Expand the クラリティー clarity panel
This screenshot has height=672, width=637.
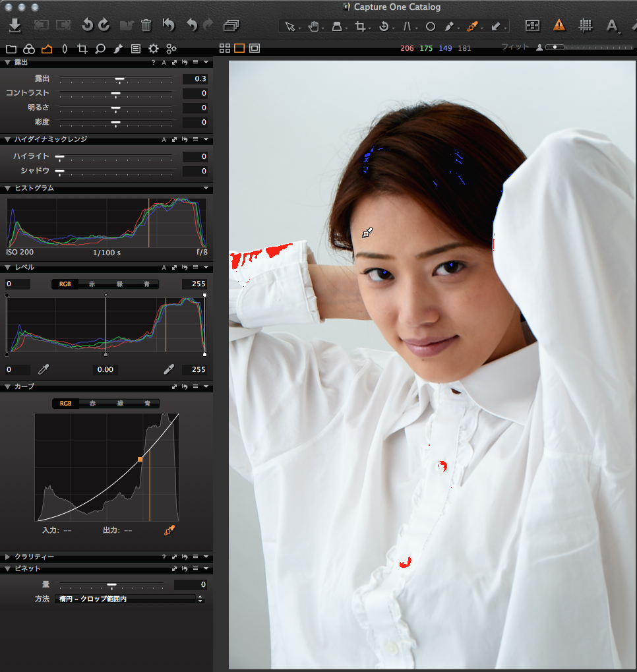[x=7, y=557]
